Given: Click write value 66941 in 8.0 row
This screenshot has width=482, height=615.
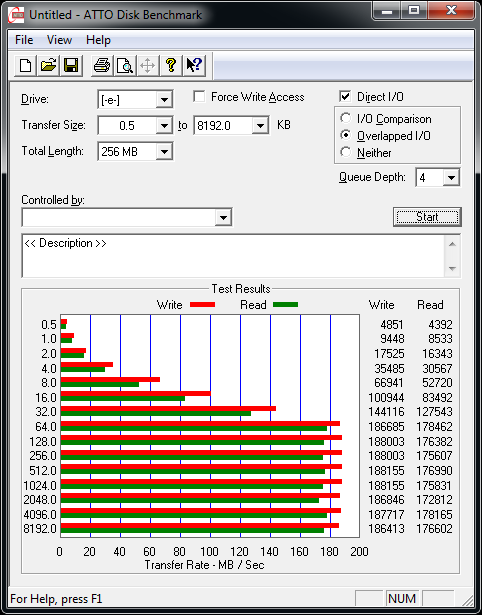Looking at the screenshot, I should pyautogui.click(x=389, y=382).
